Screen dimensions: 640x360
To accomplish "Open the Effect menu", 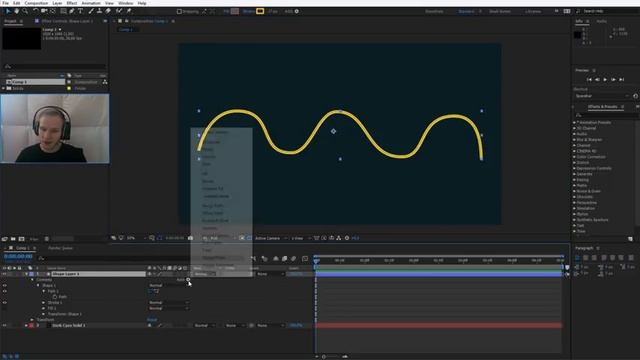I will click(x=72, y=3).
